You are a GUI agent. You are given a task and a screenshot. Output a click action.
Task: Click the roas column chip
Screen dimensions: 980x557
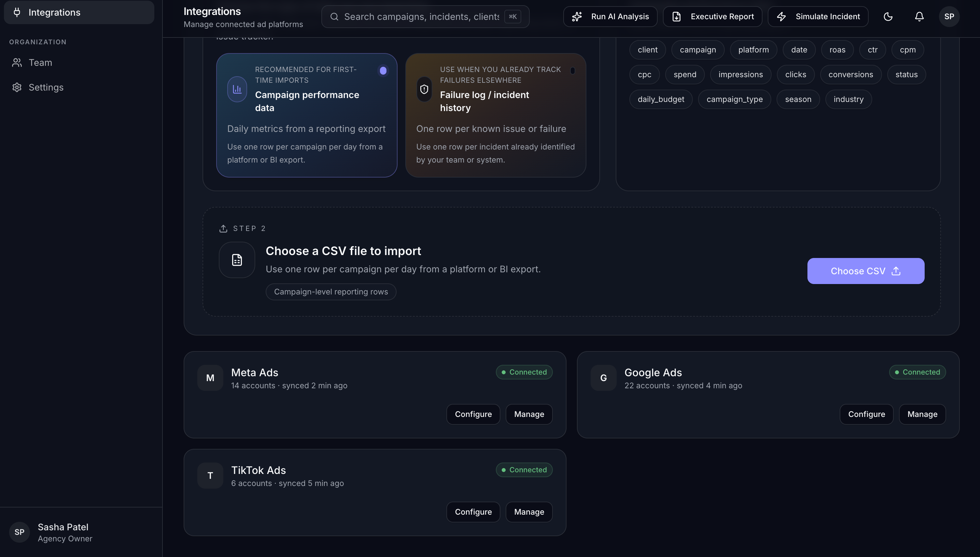point(837,50)
